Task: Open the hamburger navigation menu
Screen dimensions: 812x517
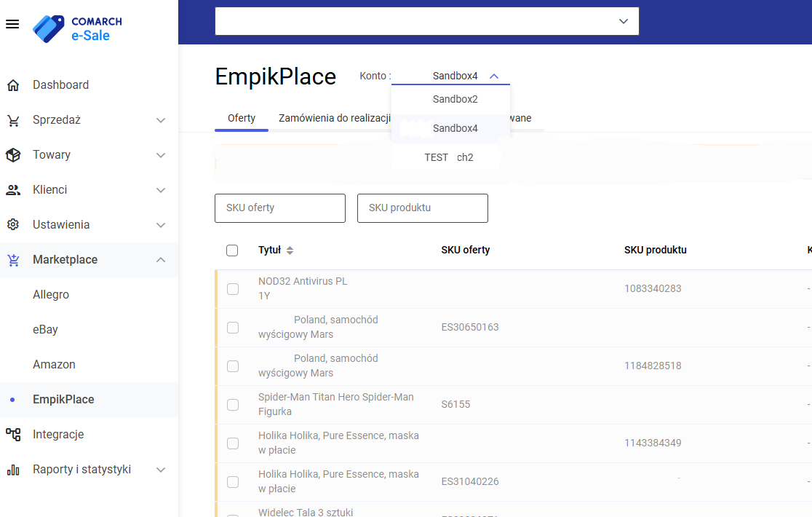Action: [12, 24]
